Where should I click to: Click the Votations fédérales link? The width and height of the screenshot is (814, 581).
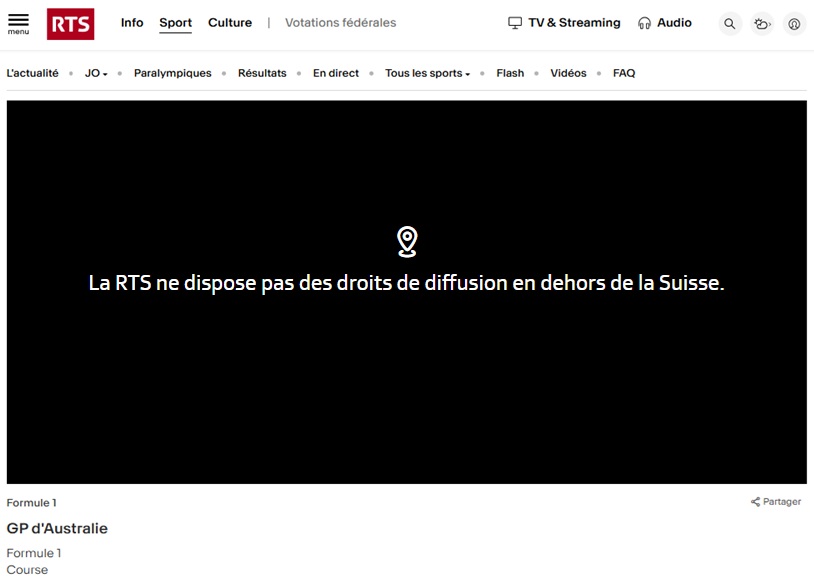(340, 22)
